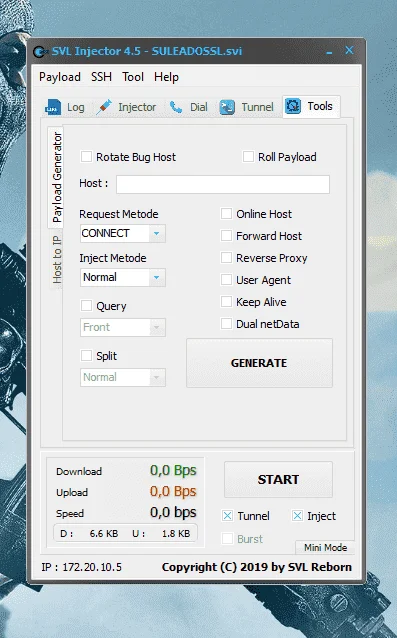
Task: Click the GENERATE button
Action: (x=259, y=363)
